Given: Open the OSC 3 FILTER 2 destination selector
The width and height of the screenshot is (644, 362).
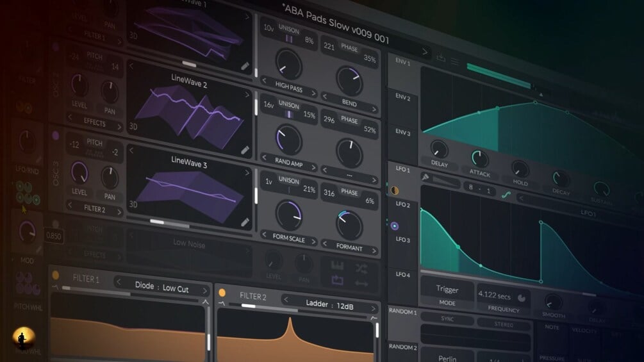Looking at the screenshot, I should [94, 208].
